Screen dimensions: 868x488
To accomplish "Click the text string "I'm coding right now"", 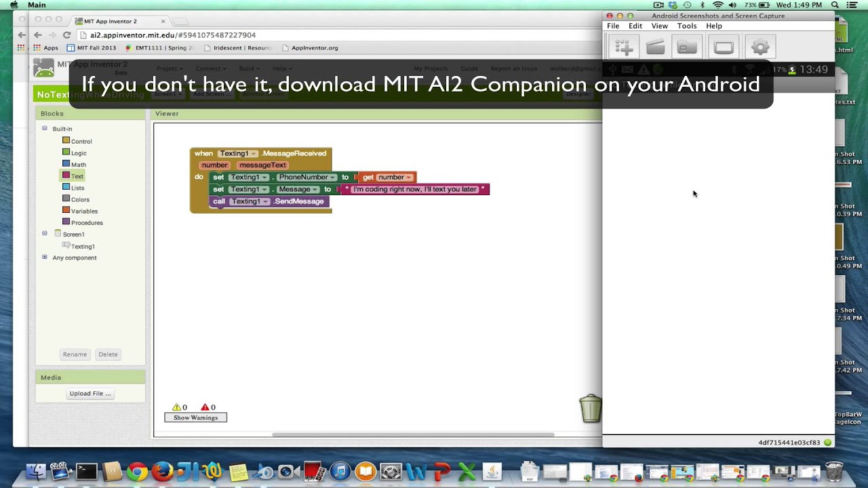I will (414, 189).
